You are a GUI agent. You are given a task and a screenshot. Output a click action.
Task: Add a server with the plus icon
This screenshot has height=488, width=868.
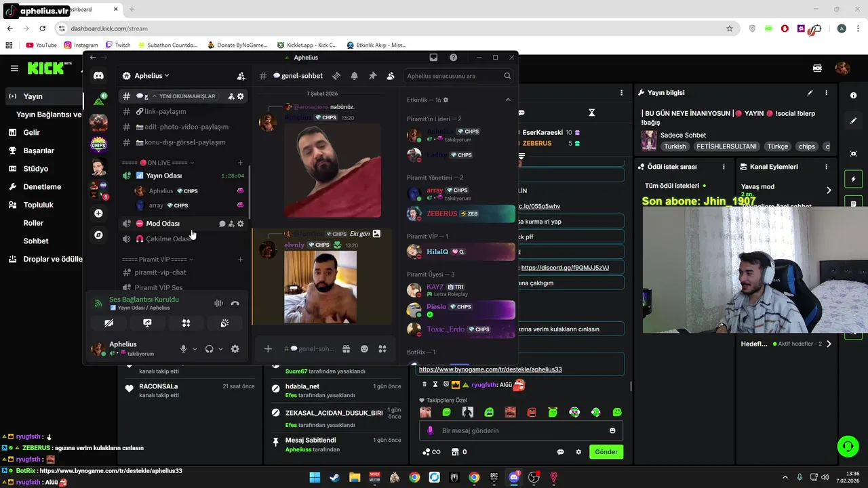[98, 213]
